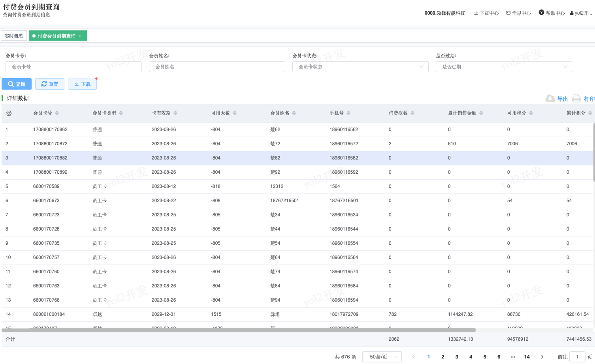Expand the 是否过期 dropdown

(504, 67)
